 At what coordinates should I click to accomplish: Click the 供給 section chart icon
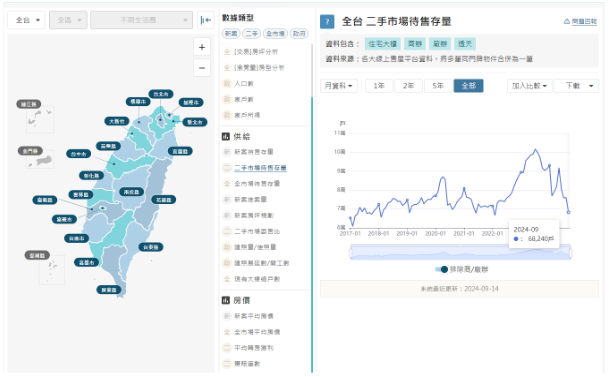tap(226, 136)
